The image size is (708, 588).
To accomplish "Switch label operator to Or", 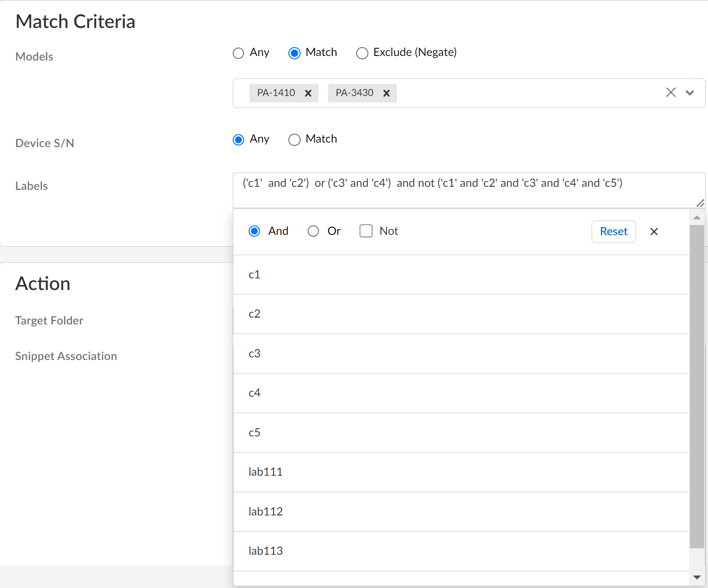I will [313, 231].
